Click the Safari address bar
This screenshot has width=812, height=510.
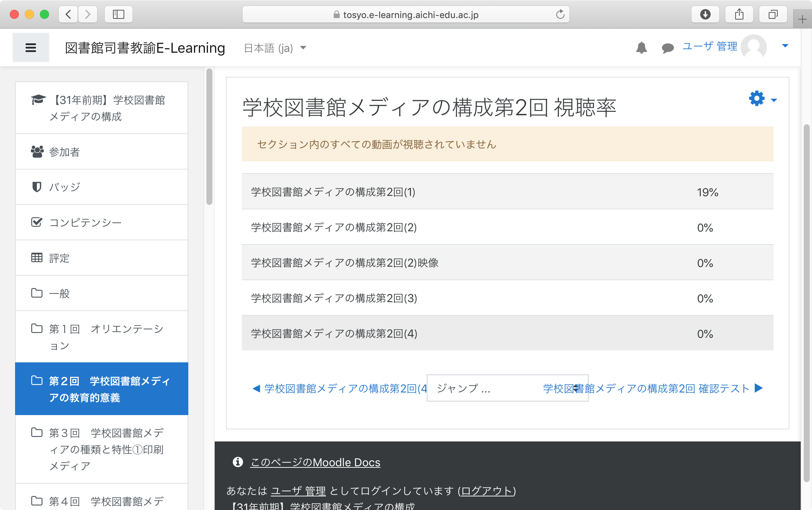(406, 14)
